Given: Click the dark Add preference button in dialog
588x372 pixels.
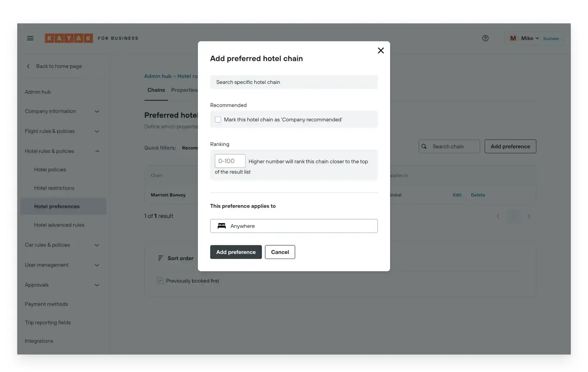Looking at the screenshot, I should 236,252.
